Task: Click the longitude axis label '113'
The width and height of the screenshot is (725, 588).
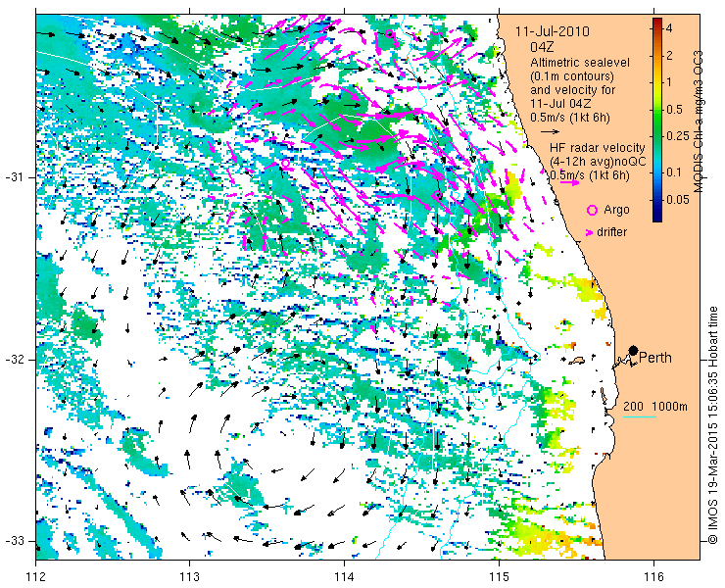Action: coord(189,577)
